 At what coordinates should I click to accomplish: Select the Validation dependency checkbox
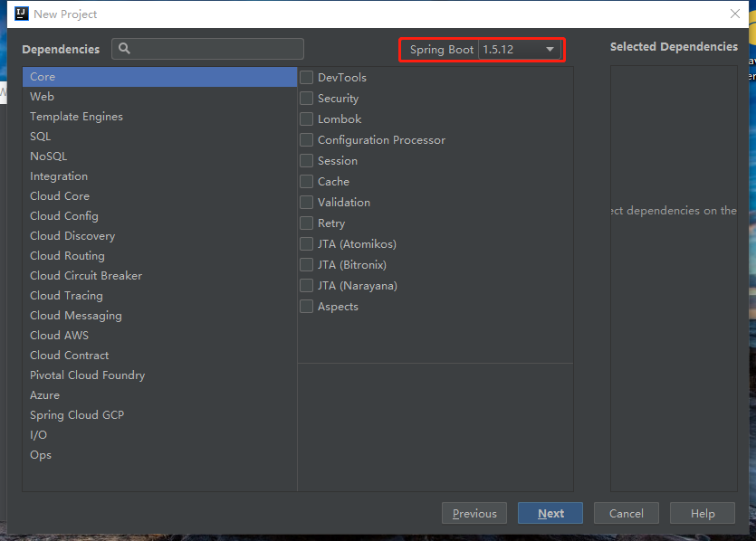pos(307,203)
